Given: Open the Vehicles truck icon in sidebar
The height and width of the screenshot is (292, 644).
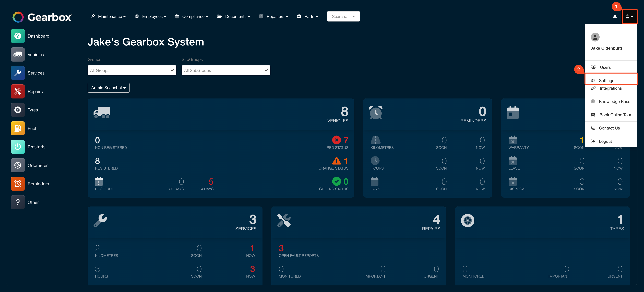Looking at the screenshot, I should pyautogui.click(x=17, y=54).
